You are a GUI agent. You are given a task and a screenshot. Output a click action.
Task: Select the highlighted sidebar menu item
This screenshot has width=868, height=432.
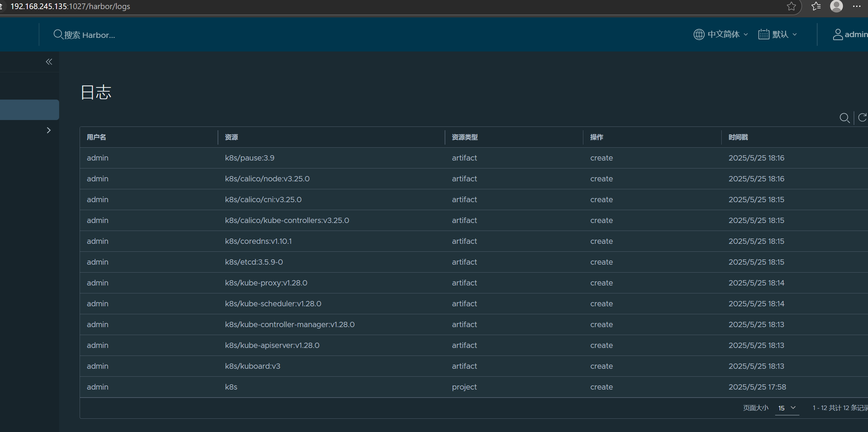tap(29, 110)
